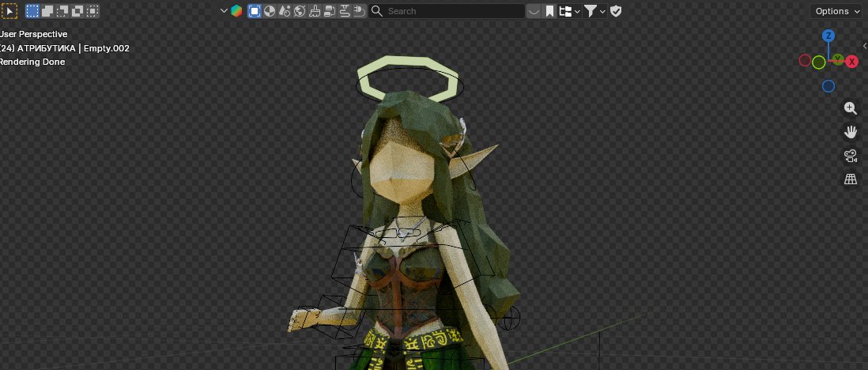Expand sidebar with small edge arrow
This screenshot has width=868, height=370.
coord(865,46)
